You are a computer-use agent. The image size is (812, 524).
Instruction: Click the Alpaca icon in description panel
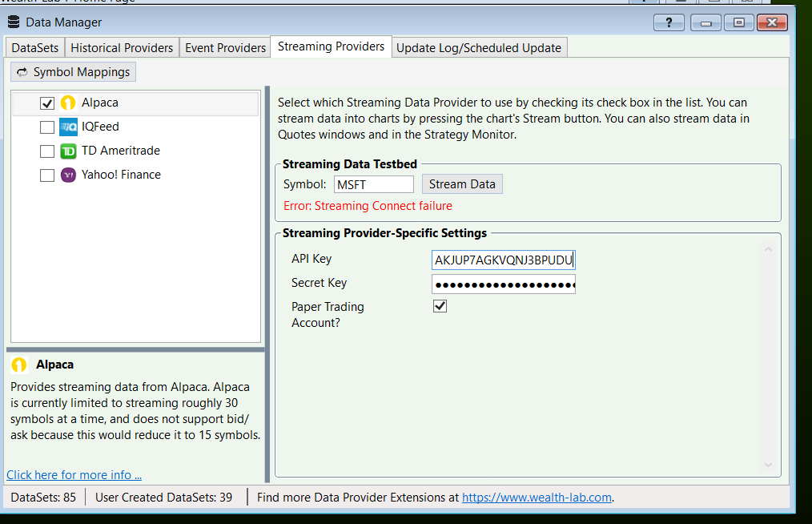coord(19,365)
